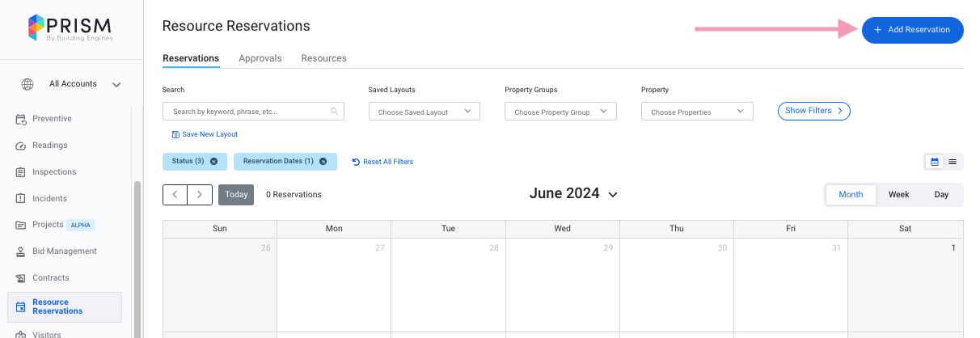This screenshot has height=338, width=980.
Task: Click the Preventive calendar icon in sidebar
Action: [21, 119]
